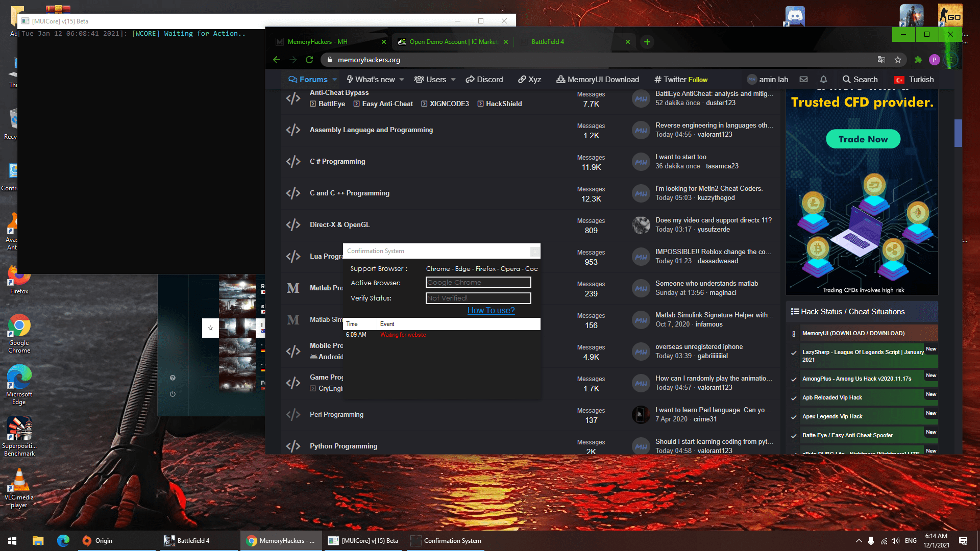The height and width of the screenshot is (551, 980).
Task: Open the browser extensions puzzle icon
Action: pyautogui.click(x=918, y=60)
